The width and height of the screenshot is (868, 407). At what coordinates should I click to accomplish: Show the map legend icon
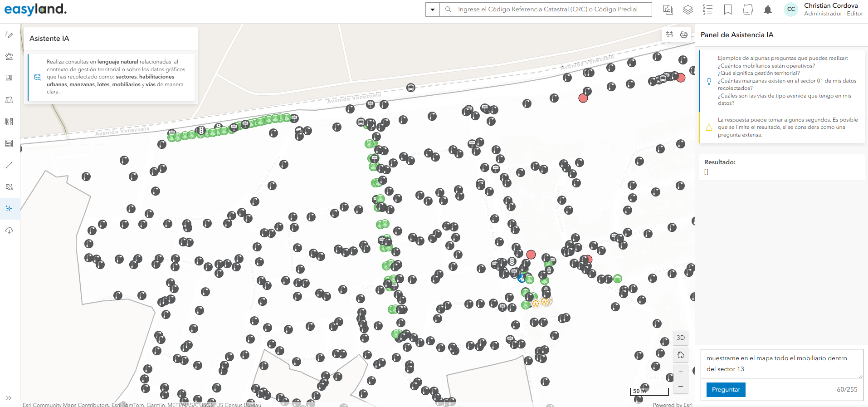pos(708,10)
